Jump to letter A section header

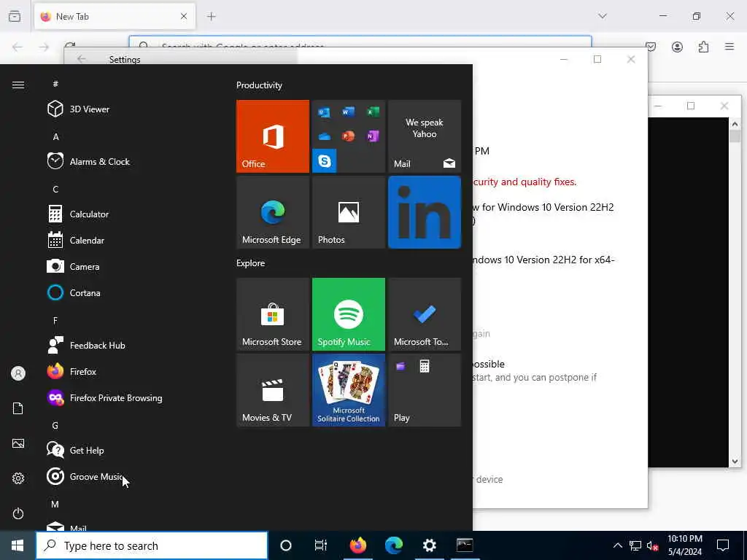click(55, 136)
